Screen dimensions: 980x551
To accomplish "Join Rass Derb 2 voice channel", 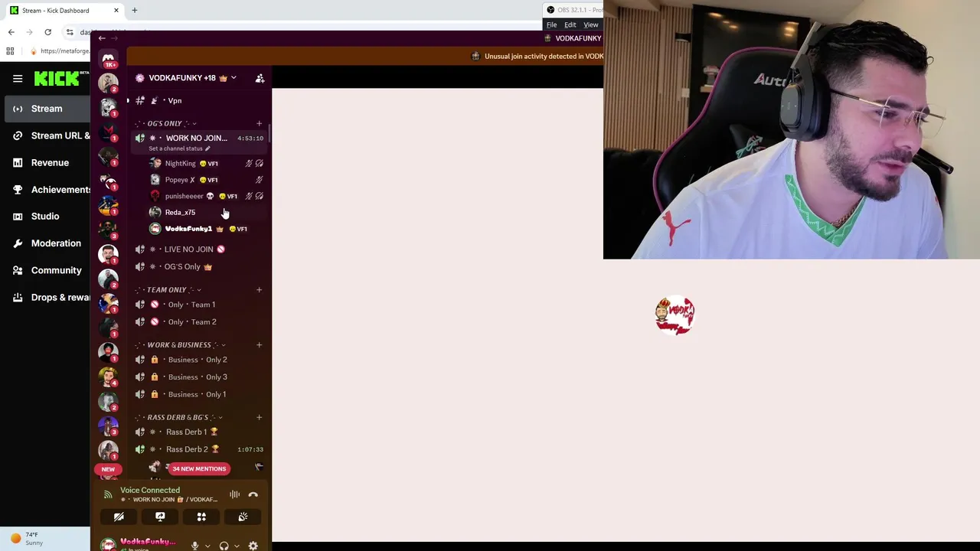I will 198,450.
